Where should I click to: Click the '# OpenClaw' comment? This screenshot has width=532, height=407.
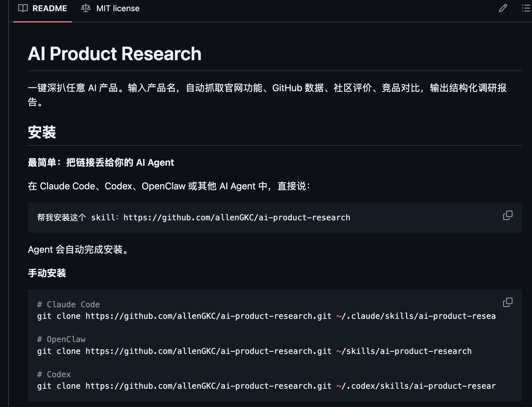(x=61, y=339)
